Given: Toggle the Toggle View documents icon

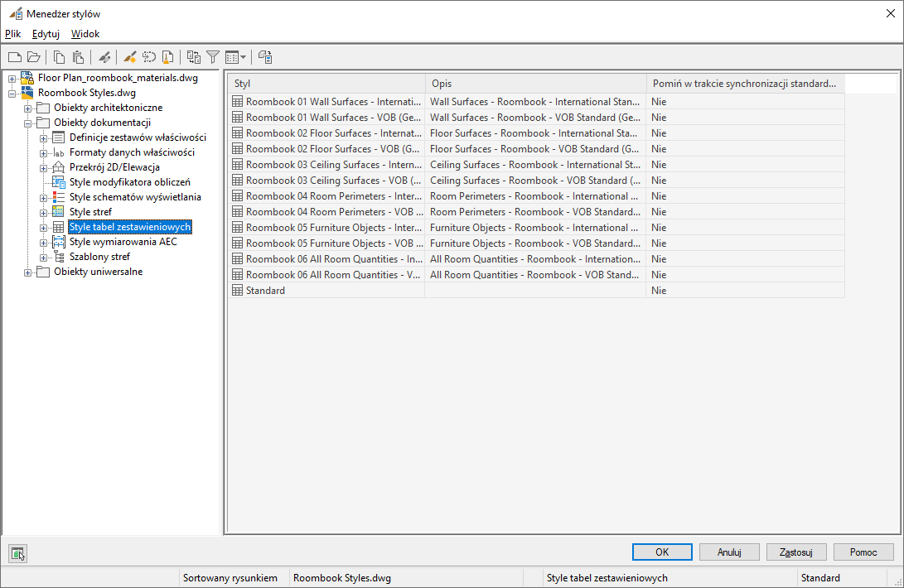Looking at the screenshot, I should (x=194, y=57).
